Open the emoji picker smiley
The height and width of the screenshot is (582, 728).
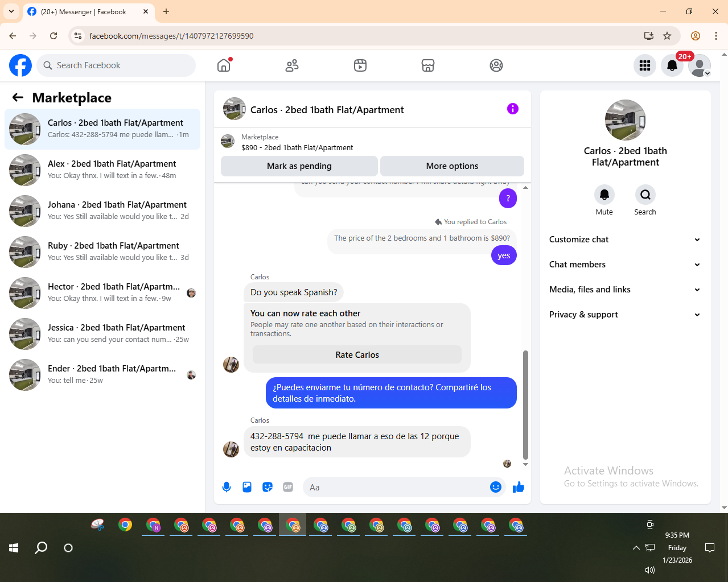(x=496, y=487)
